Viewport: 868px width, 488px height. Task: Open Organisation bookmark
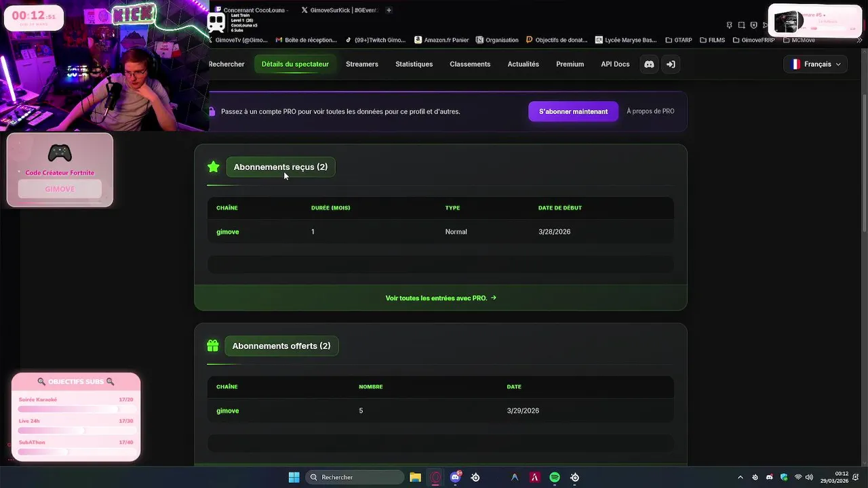[x=498, y=40]
